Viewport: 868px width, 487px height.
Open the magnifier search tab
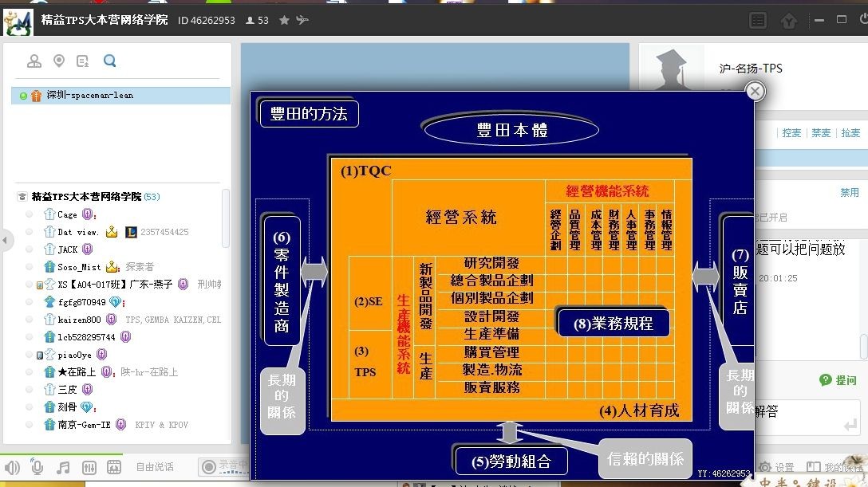109,61
